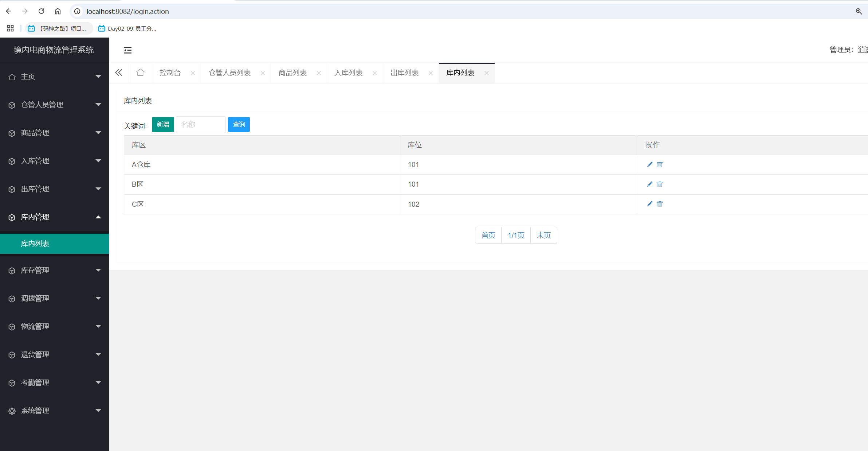
Task: Click the home icon tab
Action: 140,73
